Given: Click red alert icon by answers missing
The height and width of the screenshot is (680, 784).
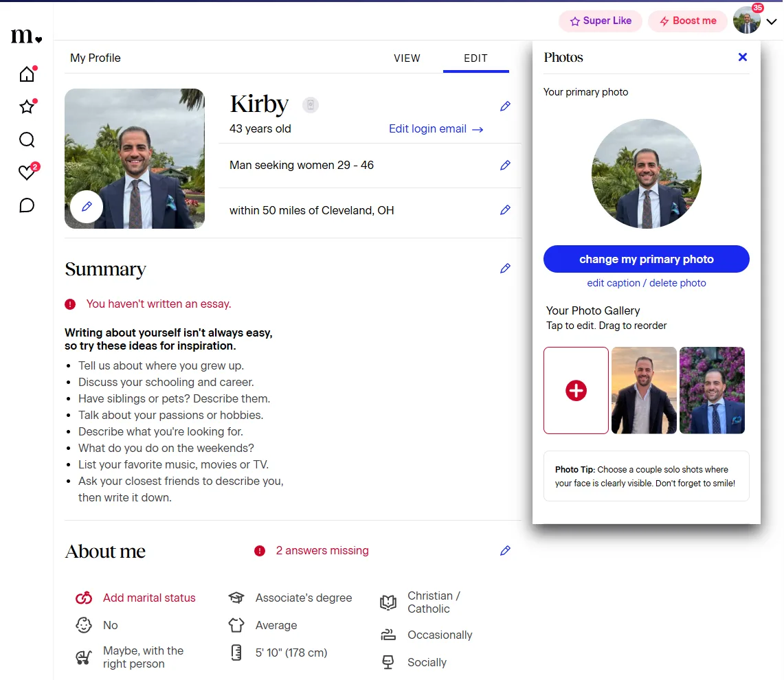Looking at the screenshot, I should [260, 550].
